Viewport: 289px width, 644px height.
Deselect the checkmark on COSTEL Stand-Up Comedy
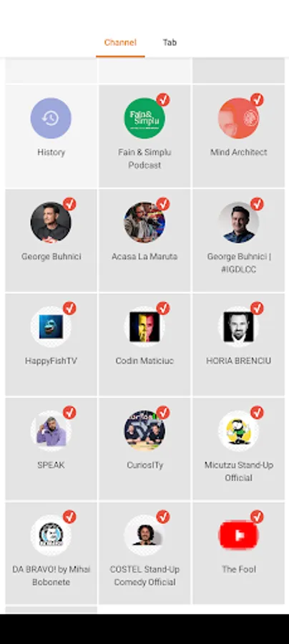coord(163,517)
